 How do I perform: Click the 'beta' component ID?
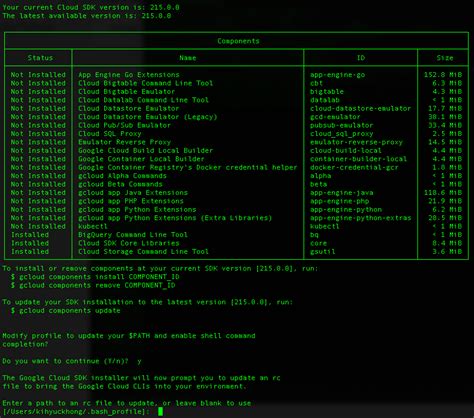[318, 184]
